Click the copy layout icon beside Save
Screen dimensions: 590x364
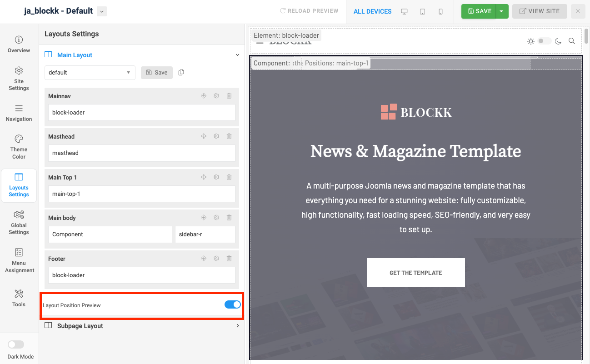tap(181, 73)
